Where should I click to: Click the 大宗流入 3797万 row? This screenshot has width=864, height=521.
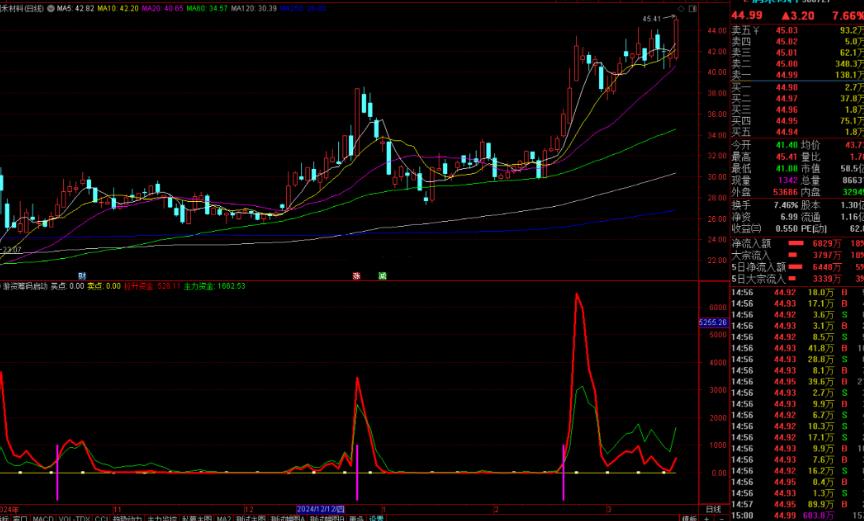797,256
